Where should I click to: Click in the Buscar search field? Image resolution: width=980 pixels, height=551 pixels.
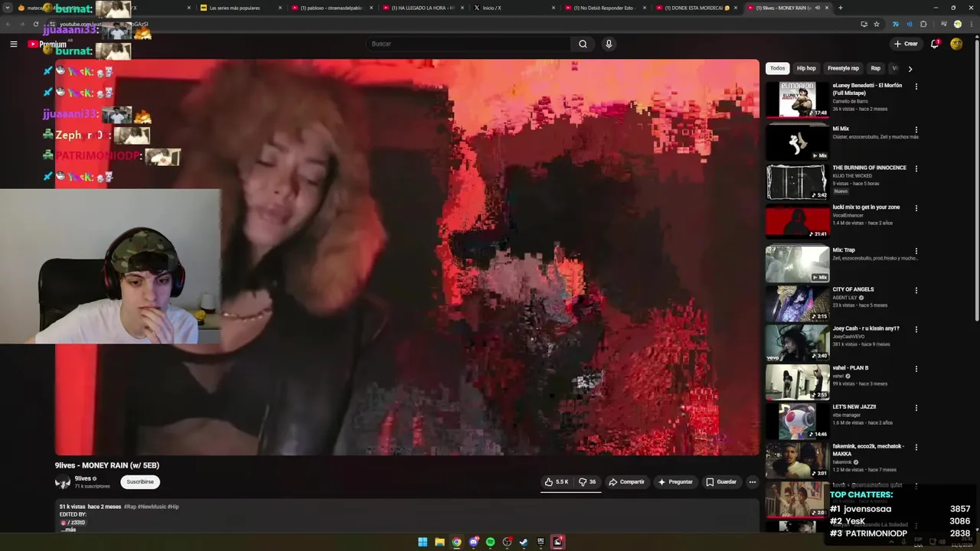coord(469,44)
